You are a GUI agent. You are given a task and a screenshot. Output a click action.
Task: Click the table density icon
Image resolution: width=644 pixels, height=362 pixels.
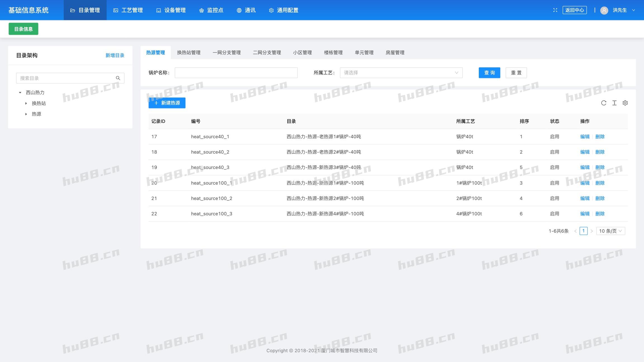point(614,103)
